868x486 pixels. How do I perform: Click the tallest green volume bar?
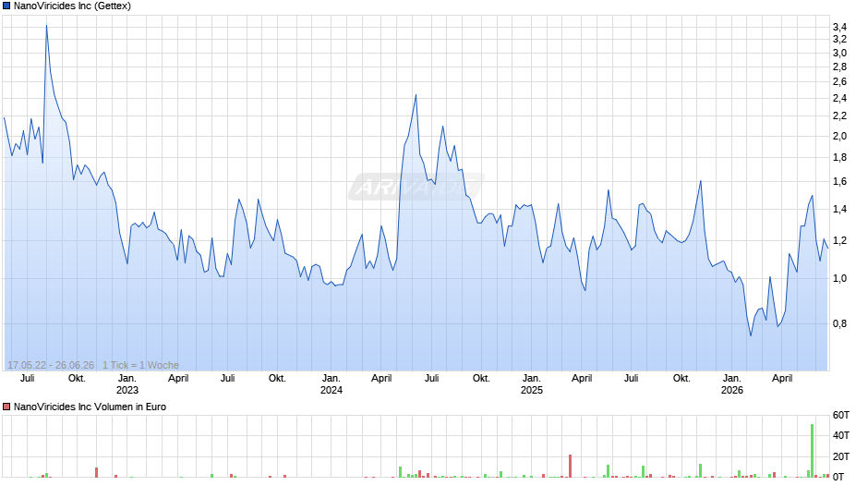[812, 451]
